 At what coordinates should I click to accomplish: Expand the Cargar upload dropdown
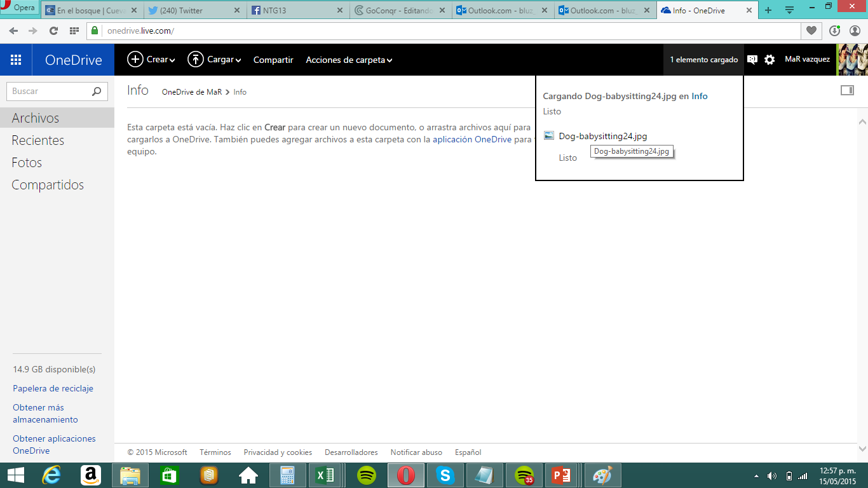[x=214, y=60]
